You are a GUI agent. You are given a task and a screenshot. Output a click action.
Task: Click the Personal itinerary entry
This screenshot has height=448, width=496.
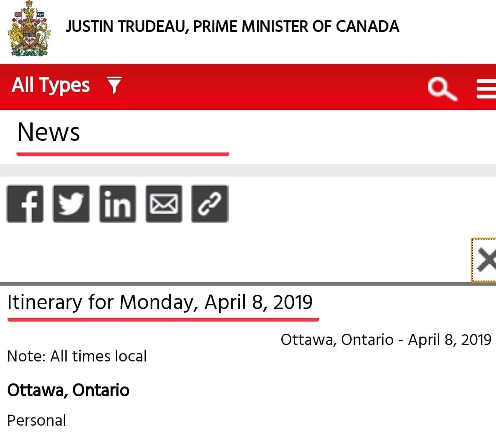coord(37,421)
